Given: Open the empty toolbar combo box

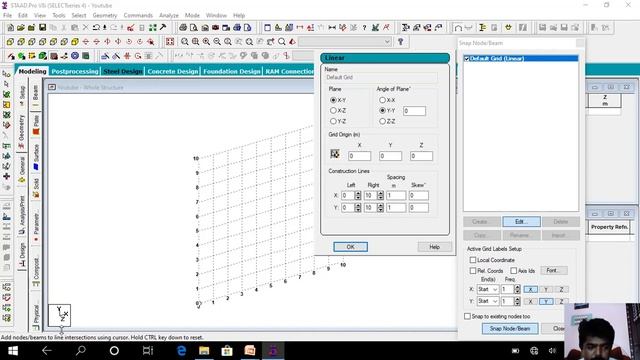Looking at the screenshot, I should click(x=345, y=42).
